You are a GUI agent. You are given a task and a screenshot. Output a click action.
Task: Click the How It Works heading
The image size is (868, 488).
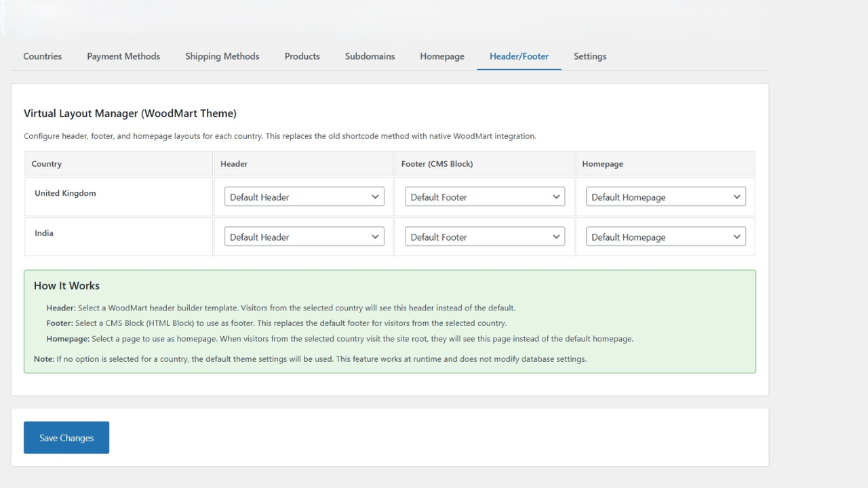66,286
